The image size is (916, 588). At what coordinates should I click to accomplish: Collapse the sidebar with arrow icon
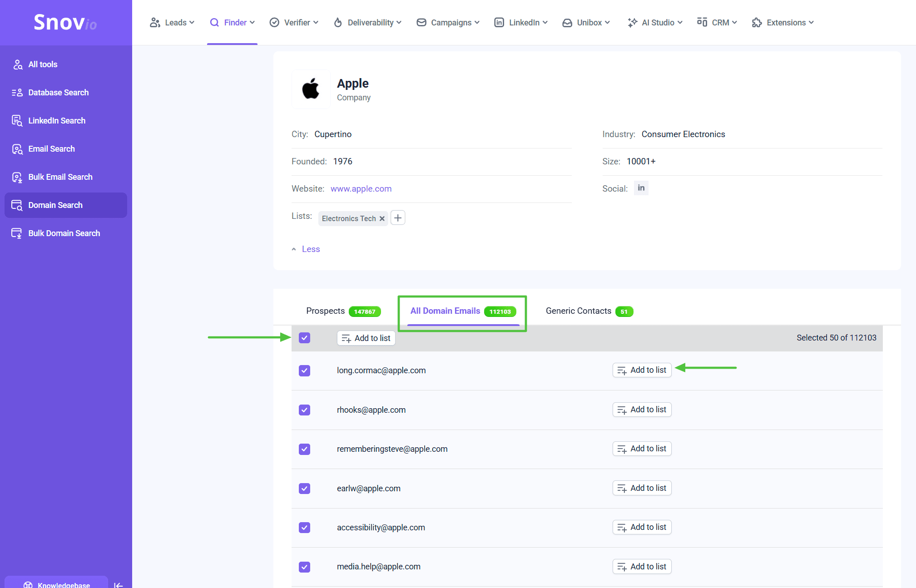119,585
